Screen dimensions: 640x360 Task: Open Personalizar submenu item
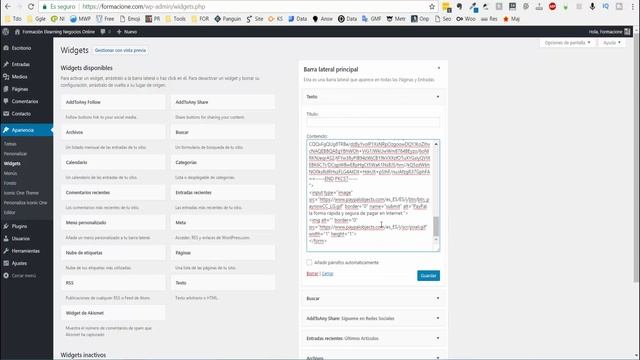pyautogui.click(x=15, y=153)
